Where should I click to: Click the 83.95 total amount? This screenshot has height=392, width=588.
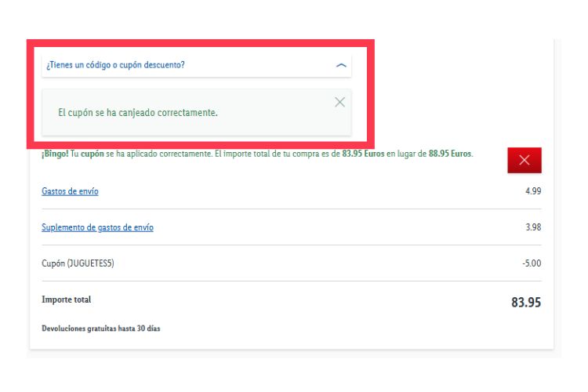[x=525, y=302]
